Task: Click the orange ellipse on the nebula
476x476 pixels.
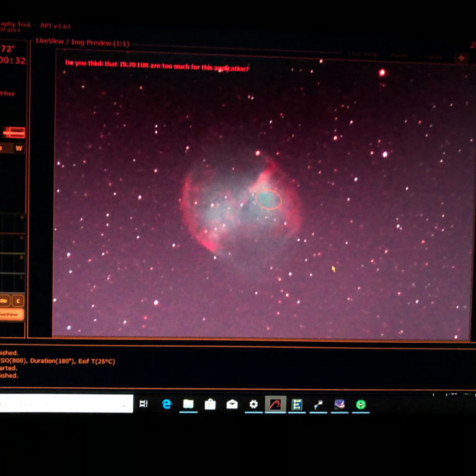Action: coord(268,199)
